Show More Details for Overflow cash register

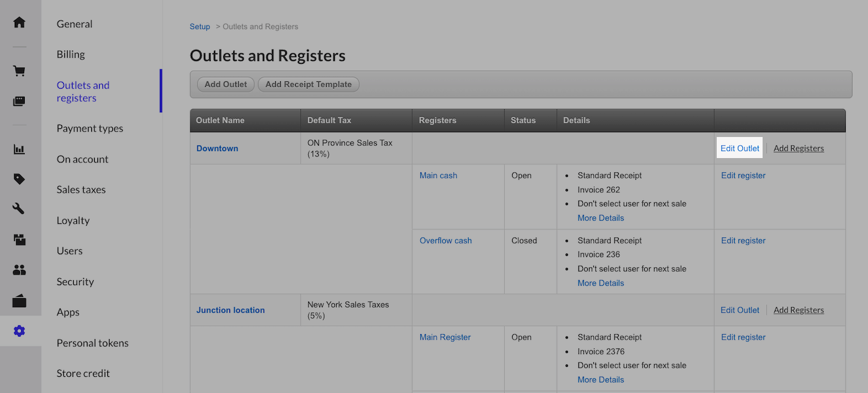600,283
